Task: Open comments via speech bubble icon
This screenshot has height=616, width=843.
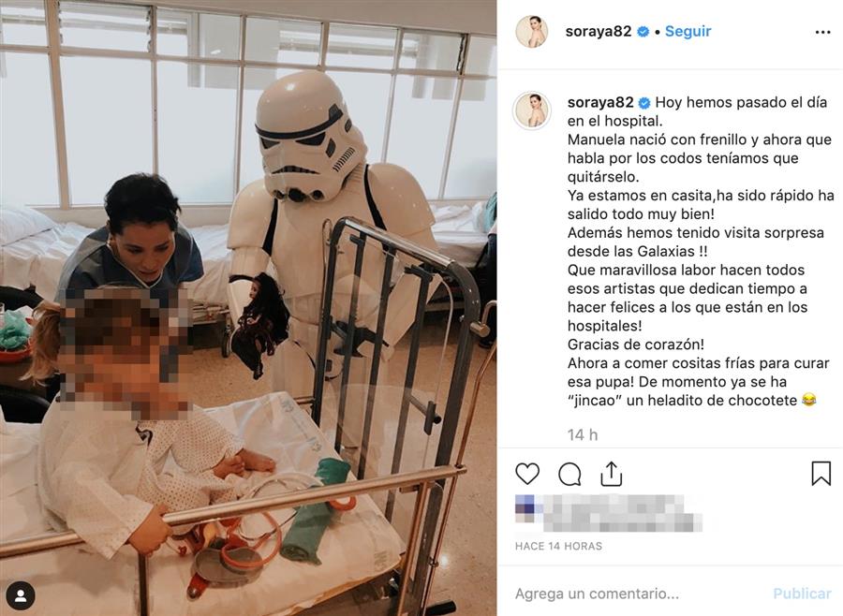Action: pyautogui.click(x=569, y=474)
